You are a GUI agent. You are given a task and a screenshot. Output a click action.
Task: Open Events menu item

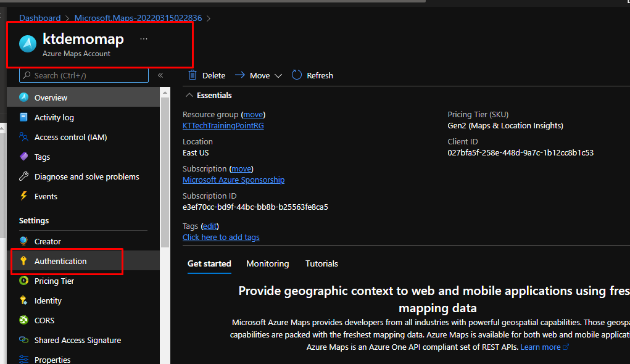(x=83, y=196)
